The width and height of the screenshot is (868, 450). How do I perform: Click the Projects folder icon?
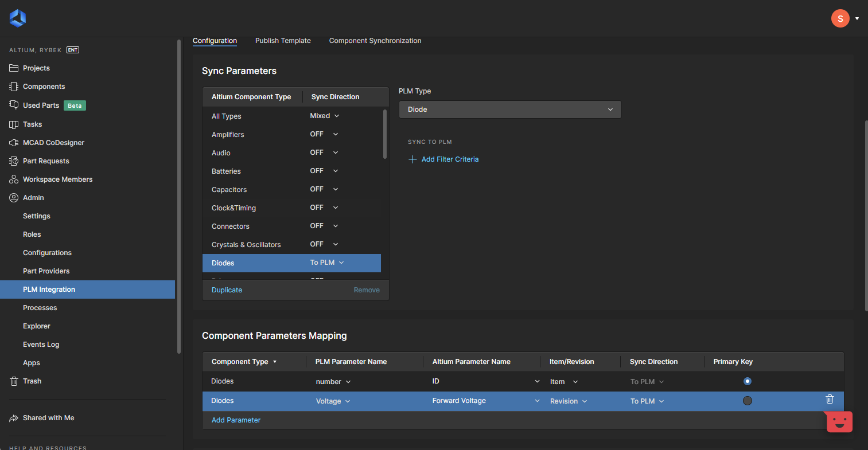point(14,68)
